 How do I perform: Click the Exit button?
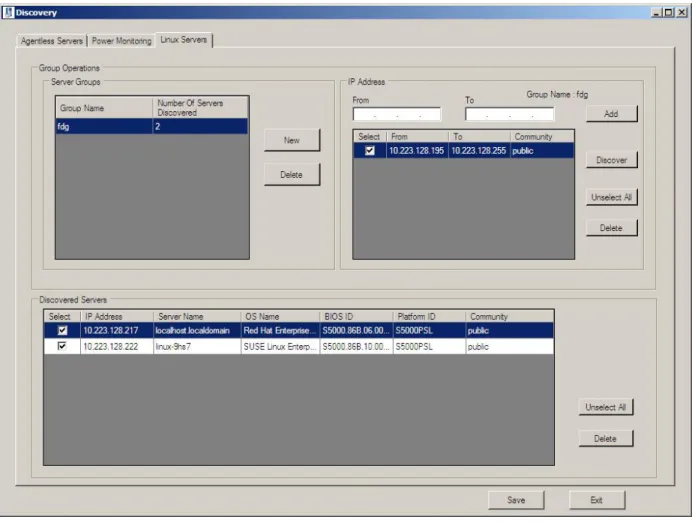click(x=597, y=500)
